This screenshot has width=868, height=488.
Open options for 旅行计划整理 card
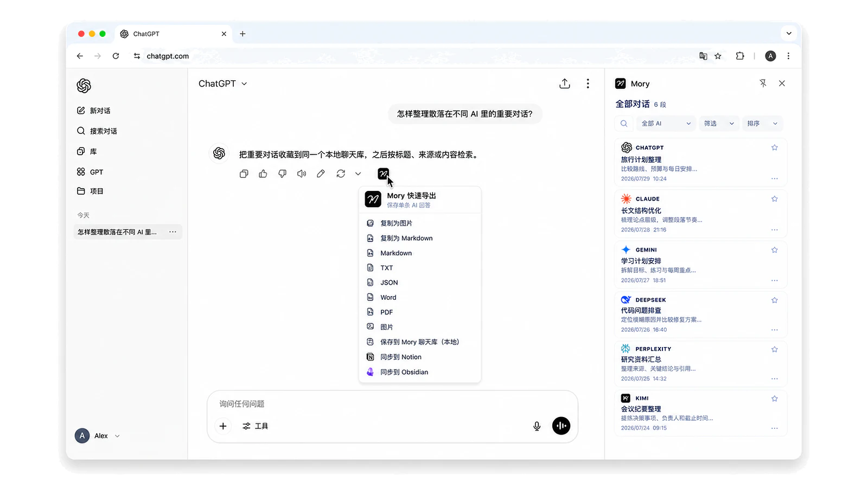pos(775,178)
